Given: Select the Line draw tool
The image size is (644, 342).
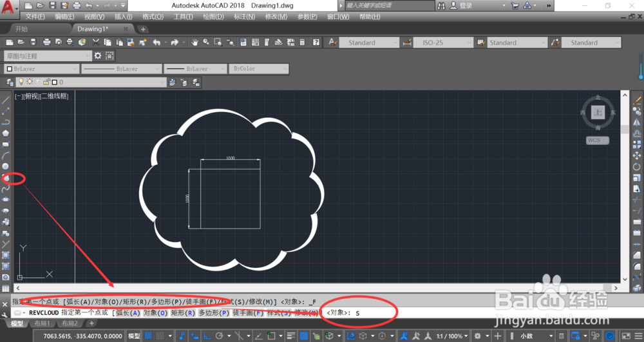Looking at the screenshot, I should [6, 100].
